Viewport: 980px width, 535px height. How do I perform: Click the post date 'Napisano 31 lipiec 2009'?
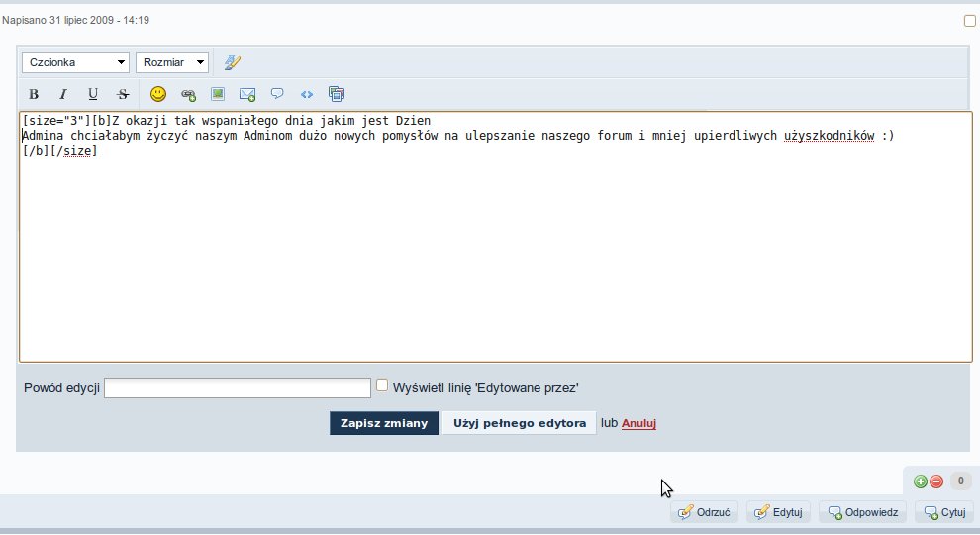point(58,20)
